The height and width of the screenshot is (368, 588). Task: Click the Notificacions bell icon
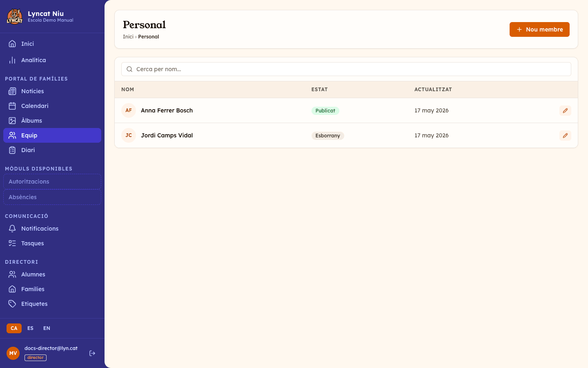[12, 229]
